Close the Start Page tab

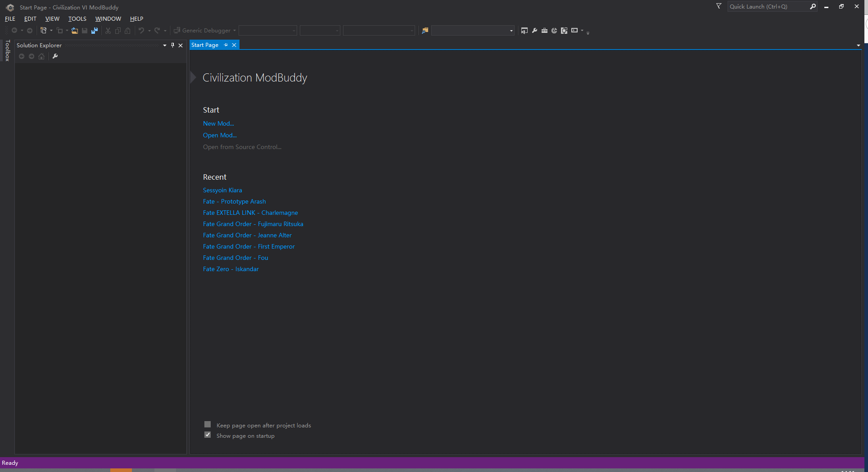(x=234, y=45)
